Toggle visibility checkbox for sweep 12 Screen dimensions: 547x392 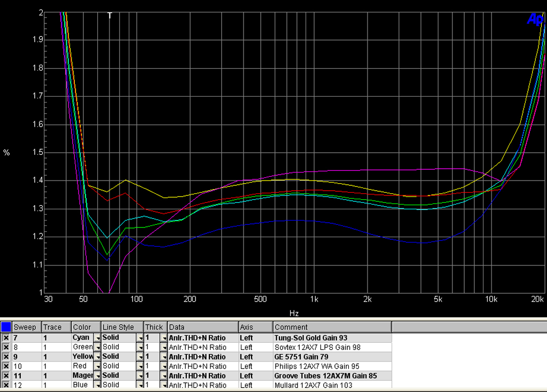[x=6, y=385]
